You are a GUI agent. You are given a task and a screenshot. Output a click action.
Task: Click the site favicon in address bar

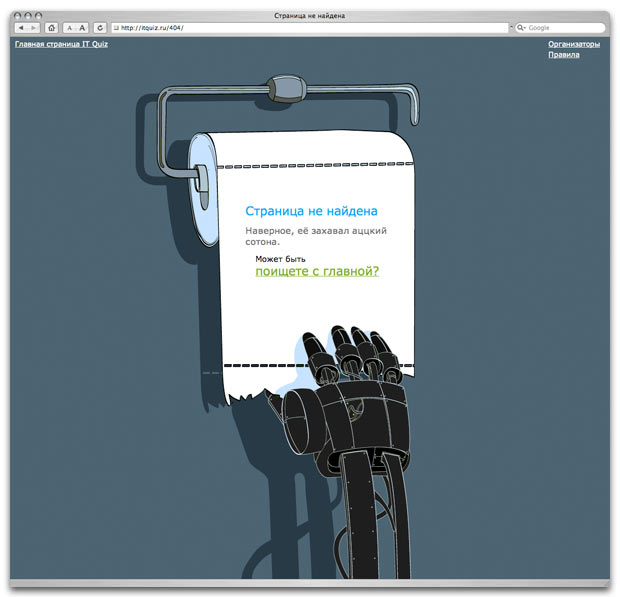(x=116, y=28)
